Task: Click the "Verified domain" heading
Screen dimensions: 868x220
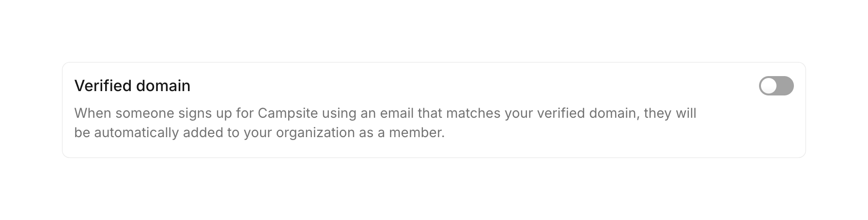Action: pos(132,86)
